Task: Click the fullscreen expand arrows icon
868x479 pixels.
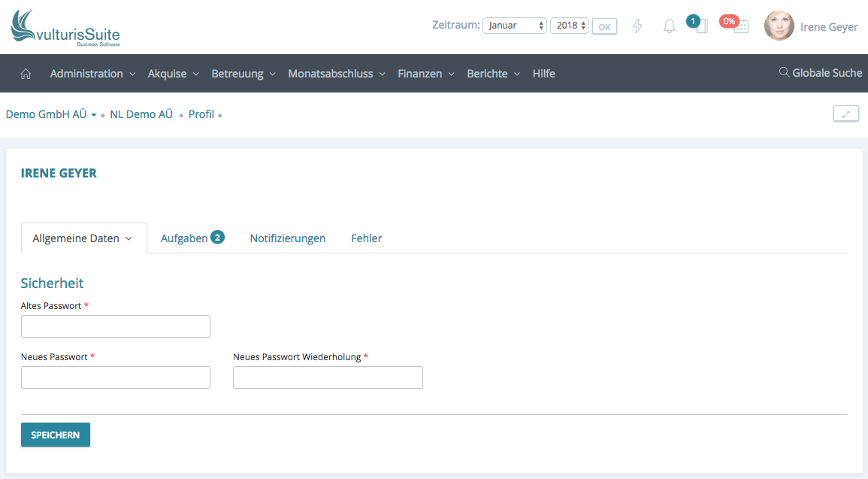Action: point(845,114)
